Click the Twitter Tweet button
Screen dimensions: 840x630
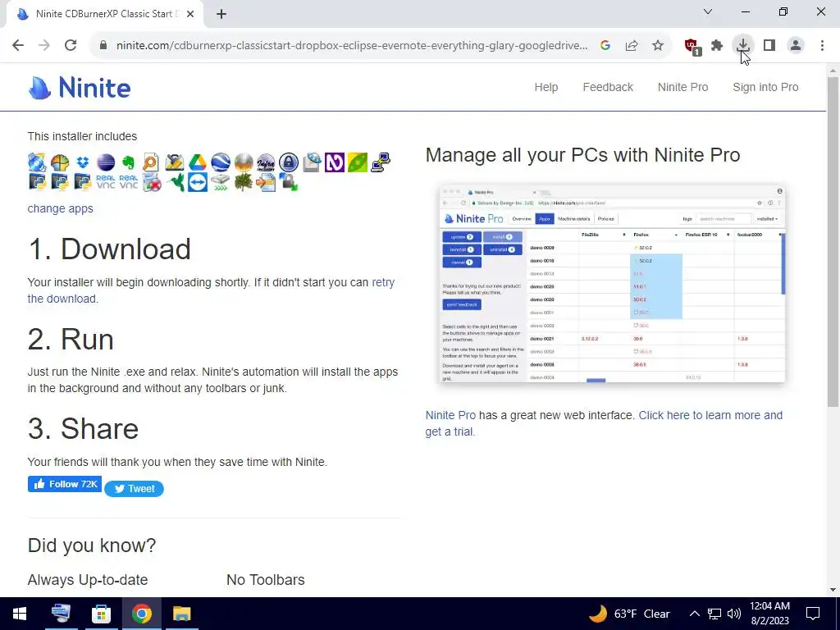click(x=134, y=489)
